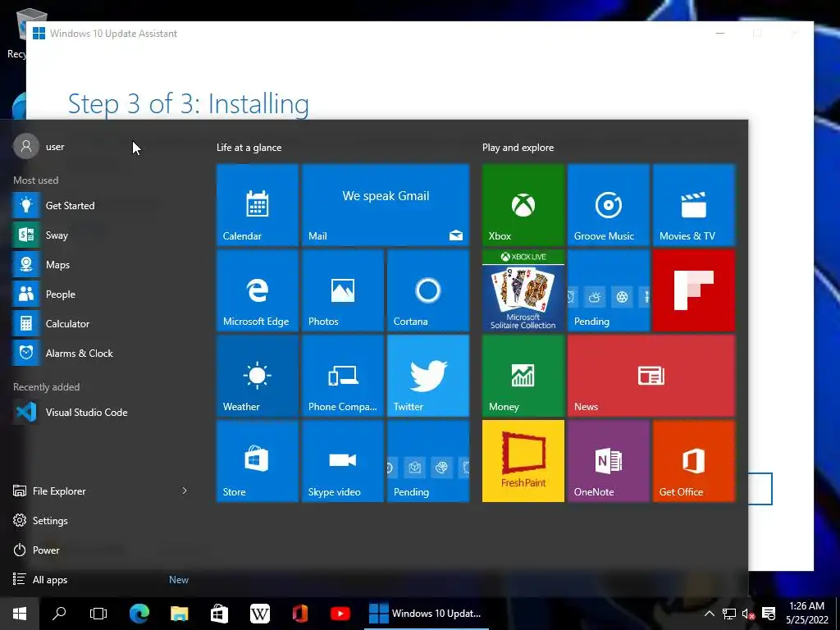Open Task View on the taskbar
Viewport: 840px width, 630px height.
98,614
